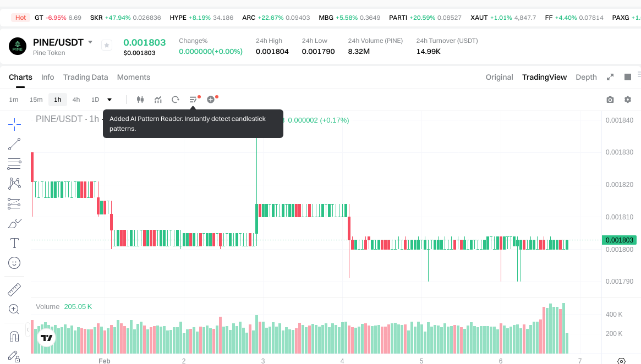641x364 pixels.
Task: Select the ruler measure tool
Action: pos(14,289)
